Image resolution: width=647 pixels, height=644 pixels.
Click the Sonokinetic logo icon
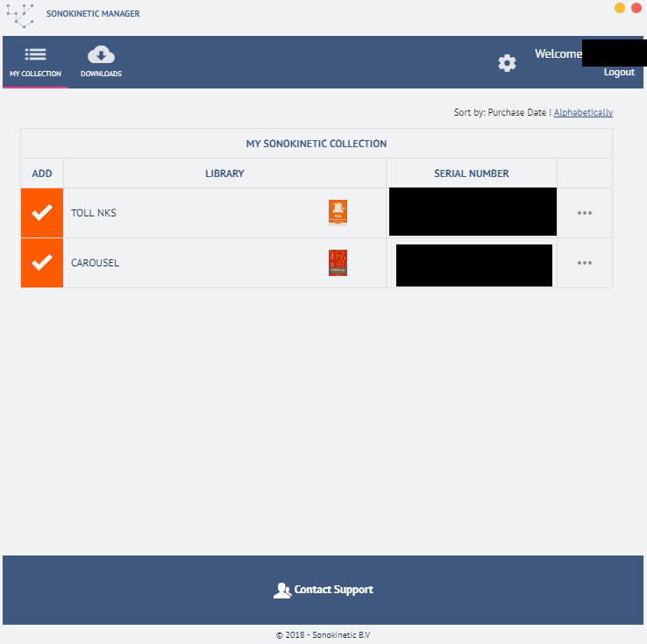[x=20, y=15]
